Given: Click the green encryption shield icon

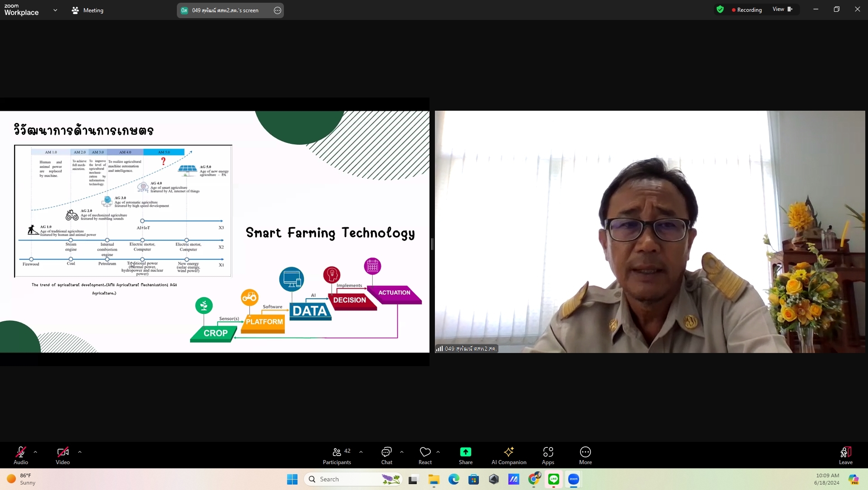Looking at the screenshot, I should pyautogui.click(x=720, y=10).
